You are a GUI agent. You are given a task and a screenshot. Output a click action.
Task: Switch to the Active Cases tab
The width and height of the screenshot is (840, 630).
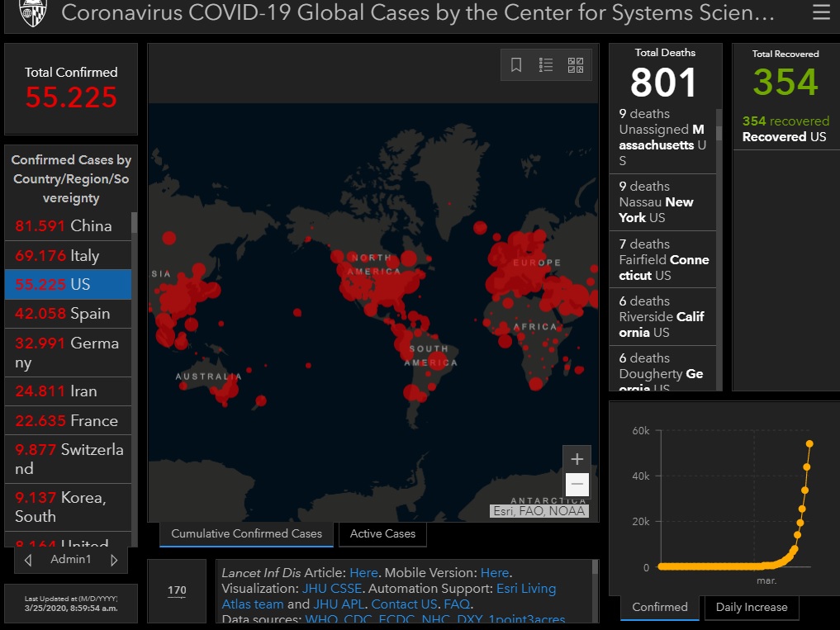pos(382,533)
